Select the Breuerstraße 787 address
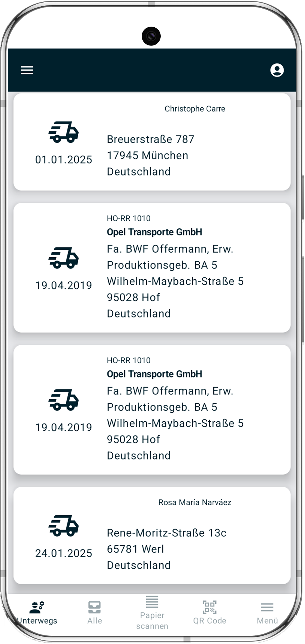 point(151,139)
